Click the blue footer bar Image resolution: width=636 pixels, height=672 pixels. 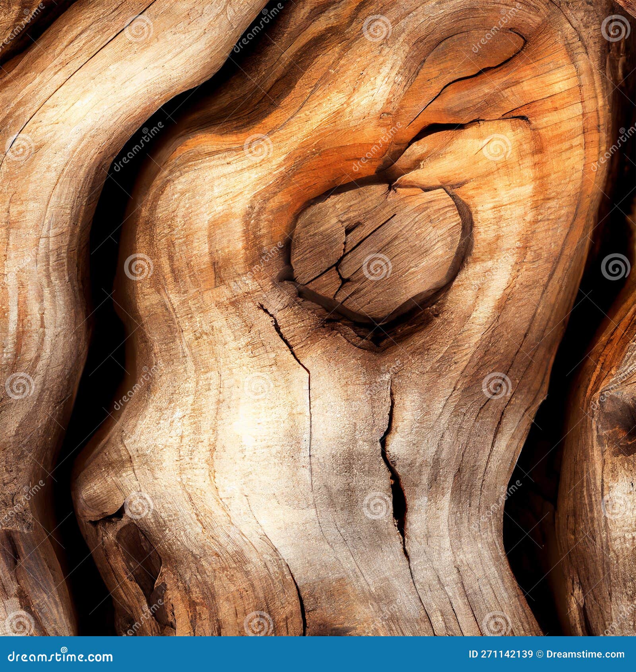point(318,654)
